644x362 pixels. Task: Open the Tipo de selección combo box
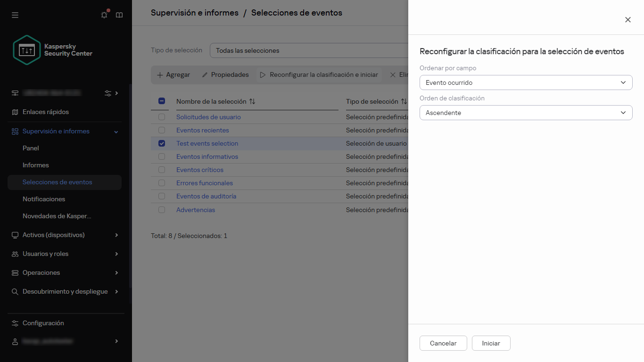[x=309, y=50]
